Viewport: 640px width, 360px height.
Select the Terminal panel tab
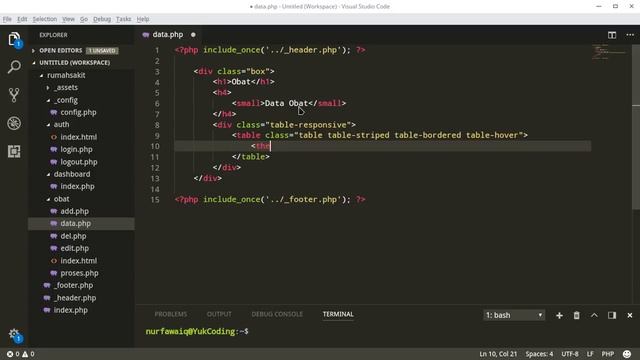(x=338, y=314)
